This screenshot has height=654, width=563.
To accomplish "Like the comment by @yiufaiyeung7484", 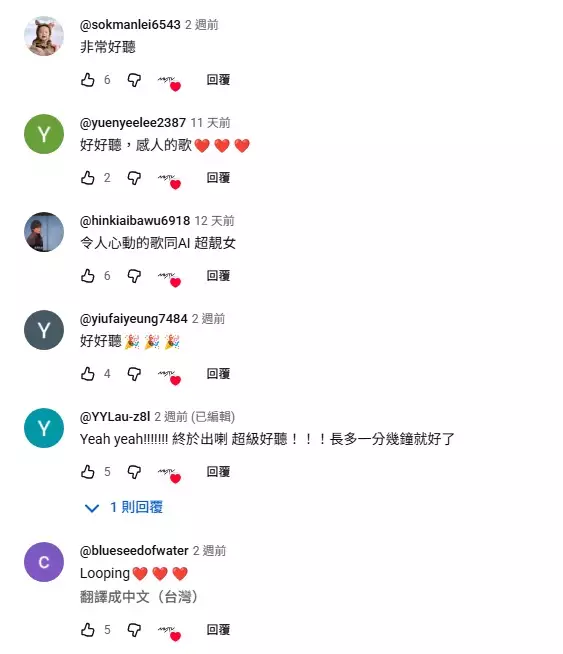I will (x=88, y=374).
